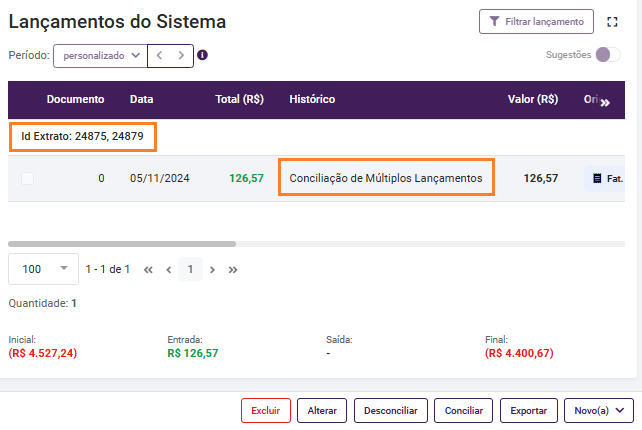Sort by the Data column header

click(141, 100)
